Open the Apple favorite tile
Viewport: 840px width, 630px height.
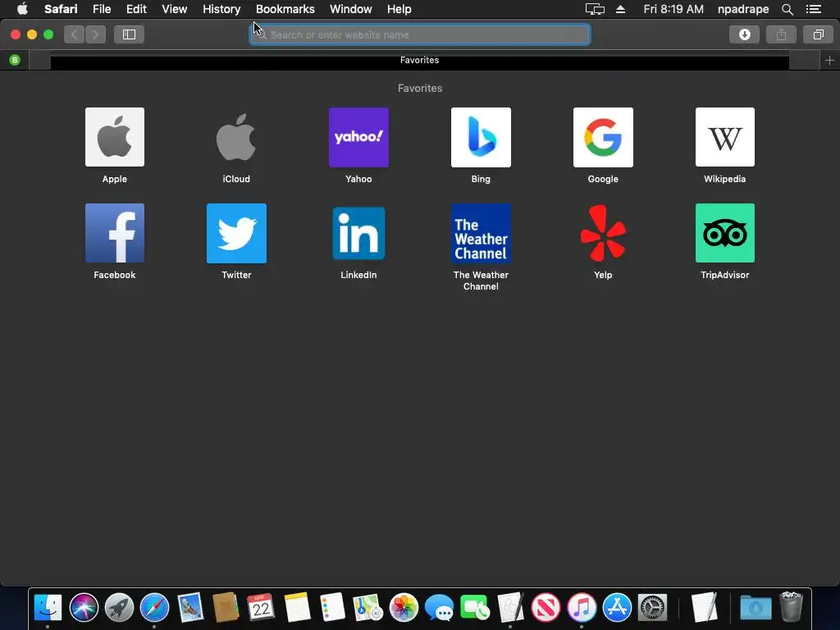coord(115,137)
